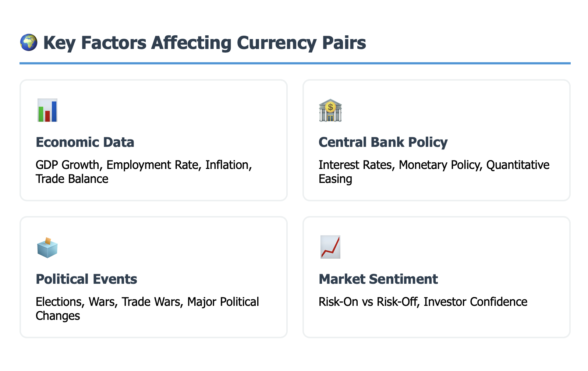Viewport: 588px width, 371px height.
Task: Click the bar chart icon
Action: (47, 110)
